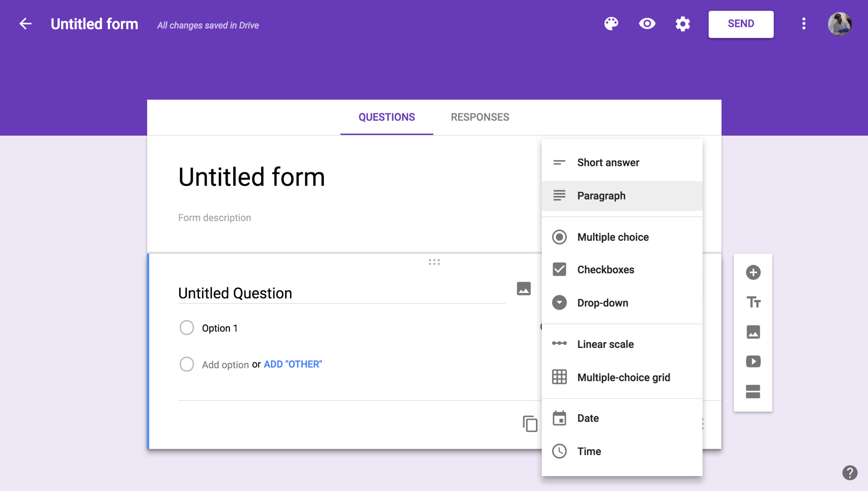Add image from the sidebar toolbar
Image resolution: width=868 pixels, height=491 pixels.
753,332
